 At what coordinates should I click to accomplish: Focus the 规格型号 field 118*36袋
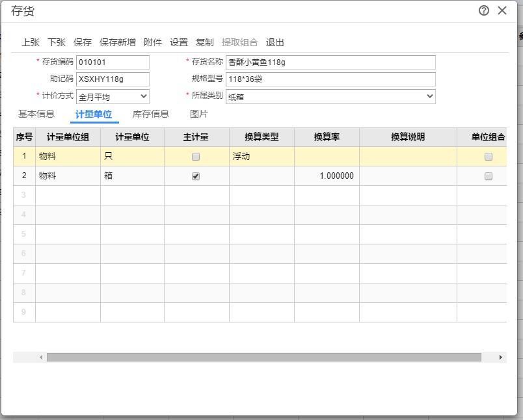tap(330, 79)
